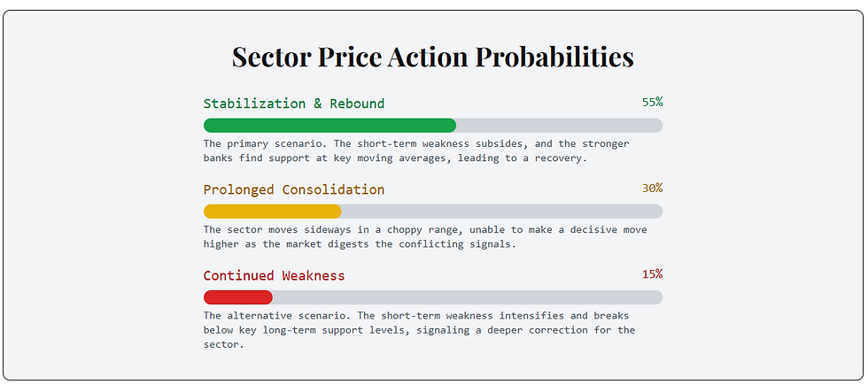Click the unfilled gray part of the green bar
868x392 pixels.
[x=560, y=126]
